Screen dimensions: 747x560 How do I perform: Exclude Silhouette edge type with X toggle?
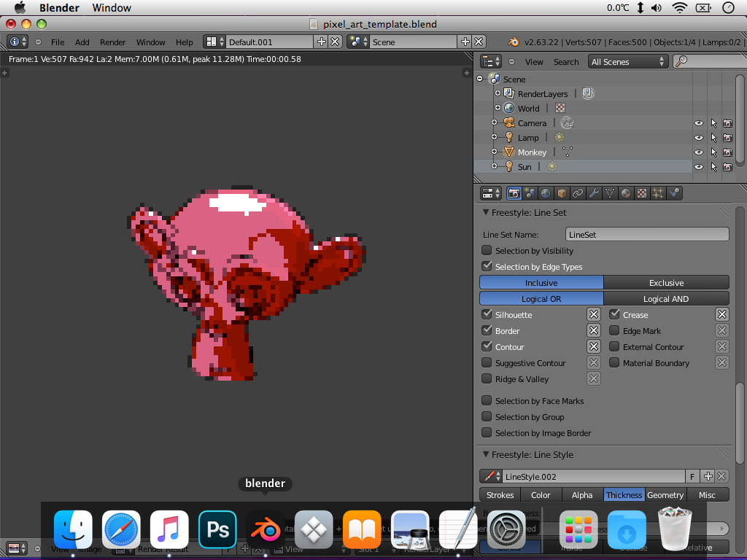click(594, 314)
